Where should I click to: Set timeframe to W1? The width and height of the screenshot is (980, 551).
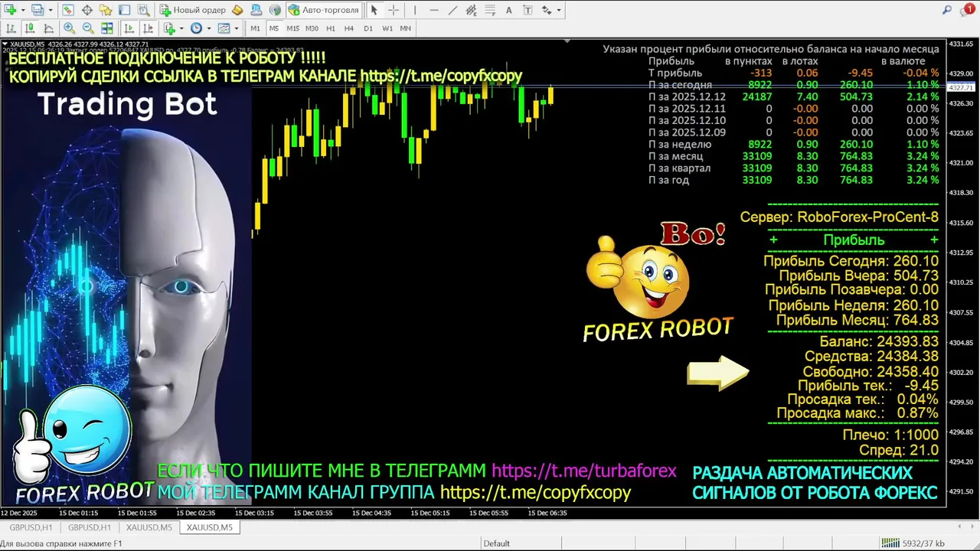pos(387,28)
